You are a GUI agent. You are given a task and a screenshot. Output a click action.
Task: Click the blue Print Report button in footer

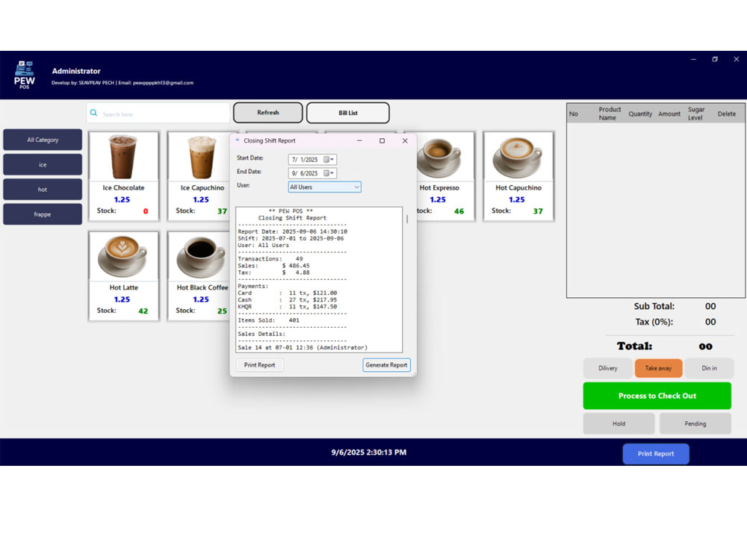click(x=656, y=453)
